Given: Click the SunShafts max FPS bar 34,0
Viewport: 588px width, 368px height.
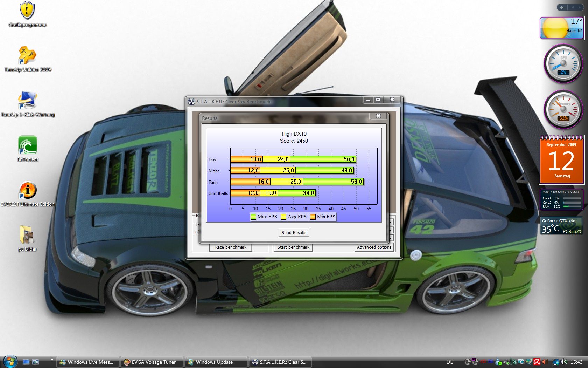Looking at the screenshot, I should (x=297, y=193).
